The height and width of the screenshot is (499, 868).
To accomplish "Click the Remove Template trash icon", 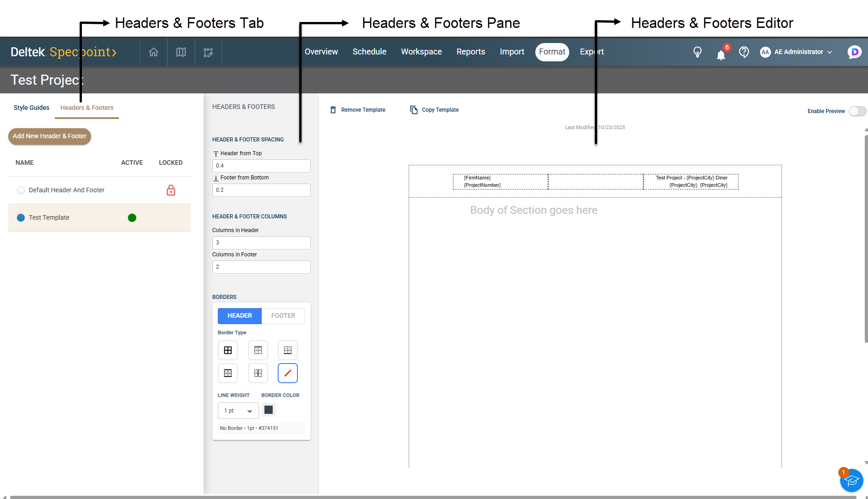I will (x=333, y=110).
